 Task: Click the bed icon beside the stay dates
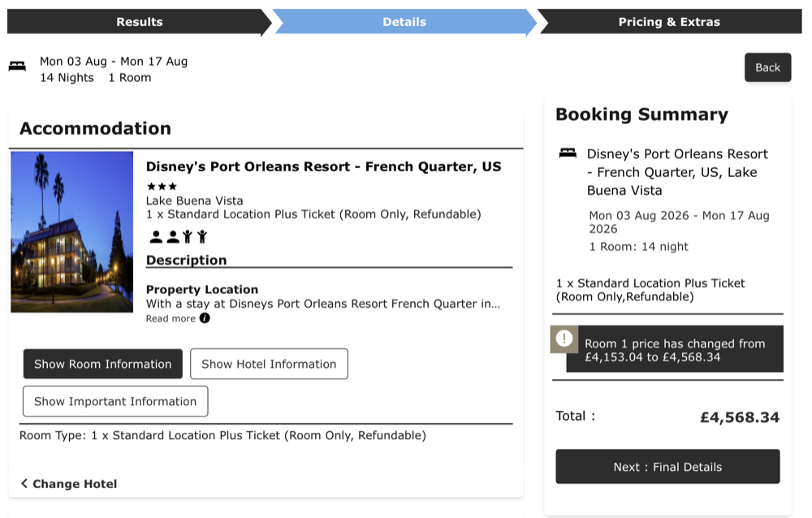coord(17,67)
